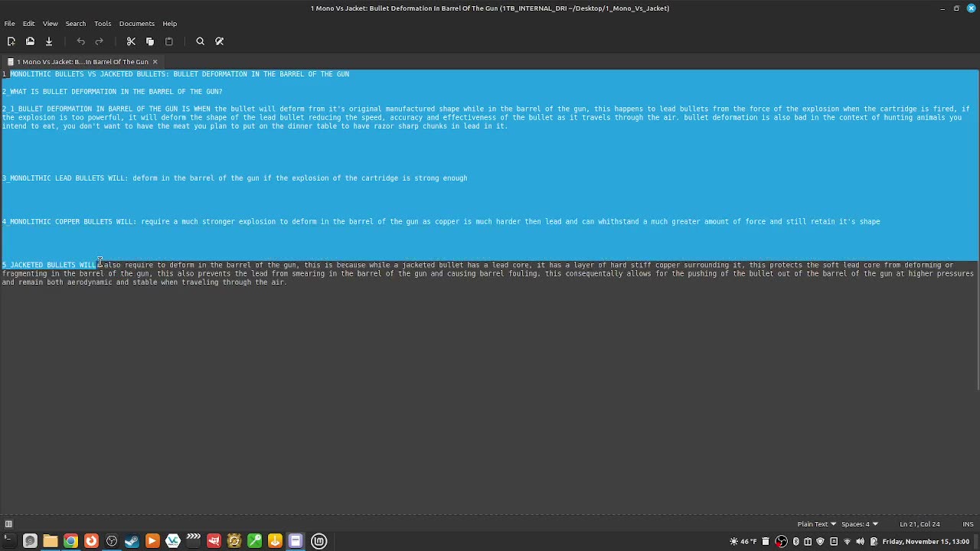980x551 pixels.
Task: Open the 'Spaces: 4' tab width dropdown
Action: [x=859, y=524]
